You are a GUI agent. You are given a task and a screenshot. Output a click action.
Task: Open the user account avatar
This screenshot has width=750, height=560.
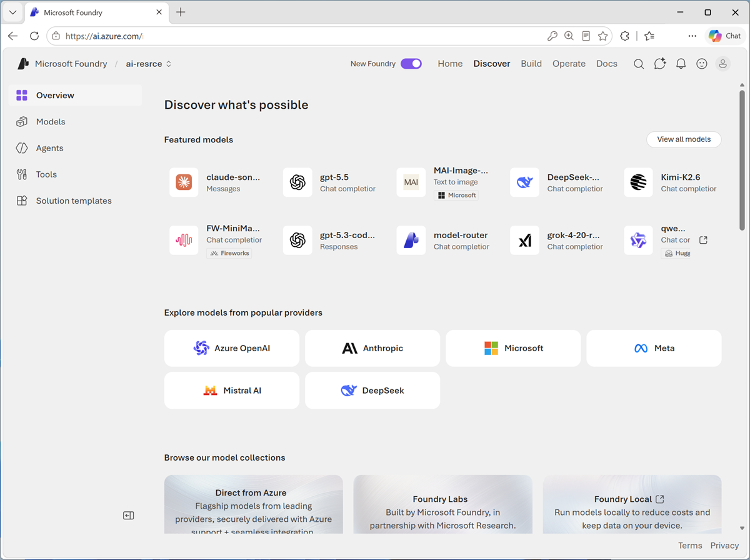point(722,64)
